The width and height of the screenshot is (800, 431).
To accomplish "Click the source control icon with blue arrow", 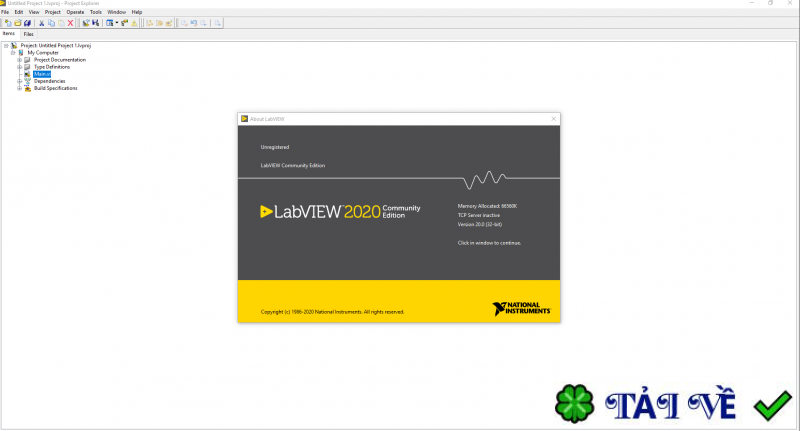I will (x=194, y=23).
